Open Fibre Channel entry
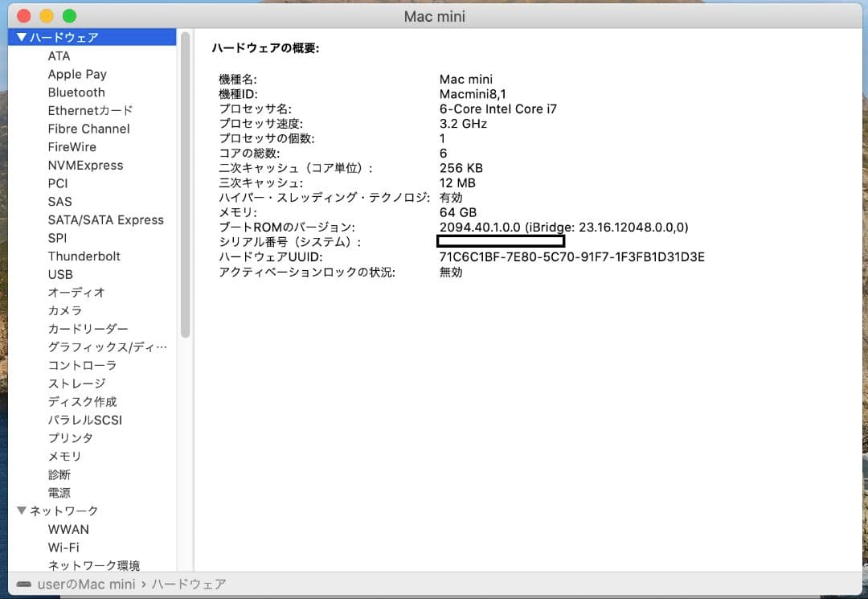The width and height of the screenshot is (868, 599). point(88,129)
